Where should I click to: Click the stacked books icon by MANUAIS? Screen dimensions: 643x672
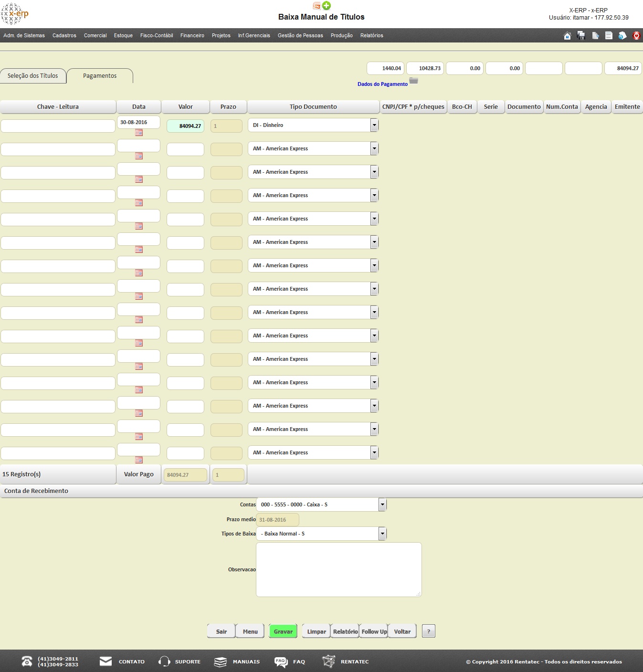(x=220, y=661)
